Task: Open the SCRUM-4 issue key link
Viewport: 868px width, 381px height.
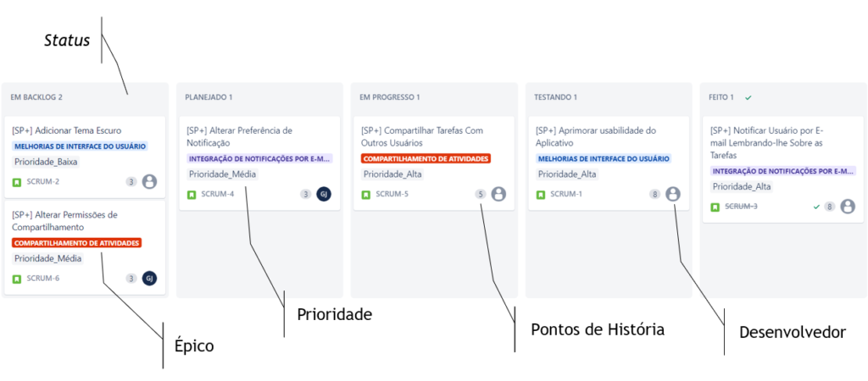Action: tap(218, 195)
